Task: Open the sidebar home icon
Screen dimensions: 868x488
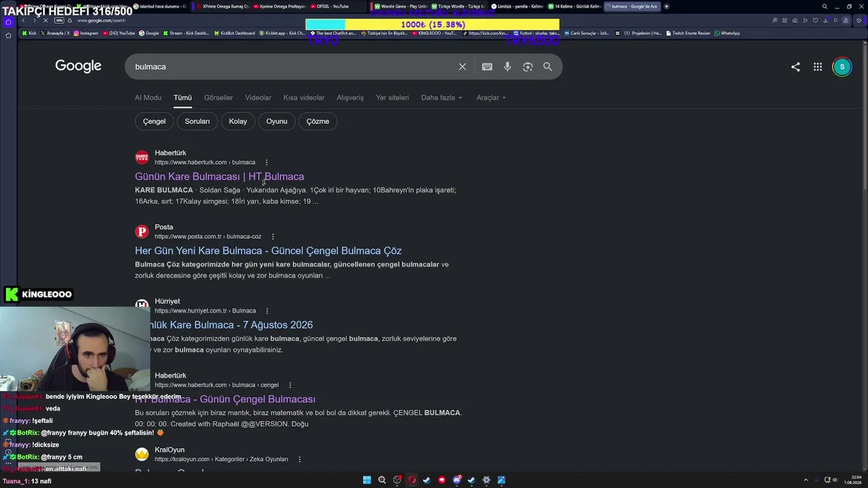Action: pos(8,22)
